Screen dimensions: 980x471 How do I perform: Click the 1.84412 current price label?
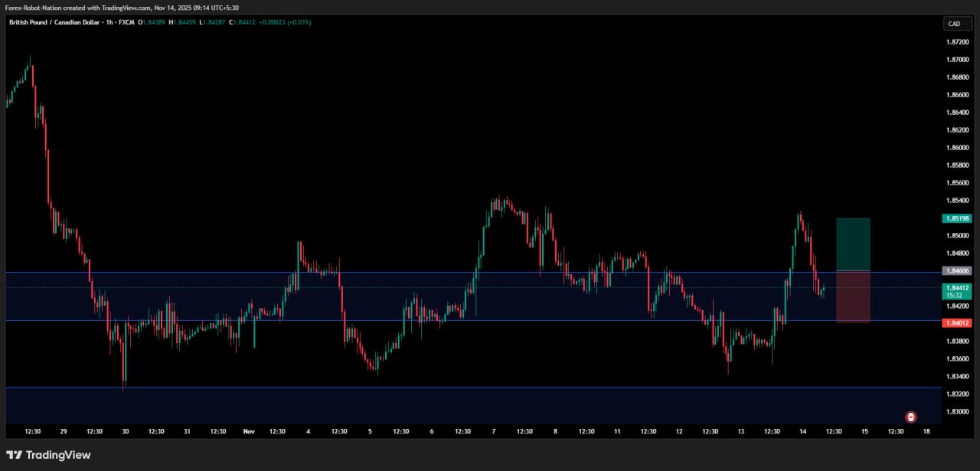click(x=957, y=289)
